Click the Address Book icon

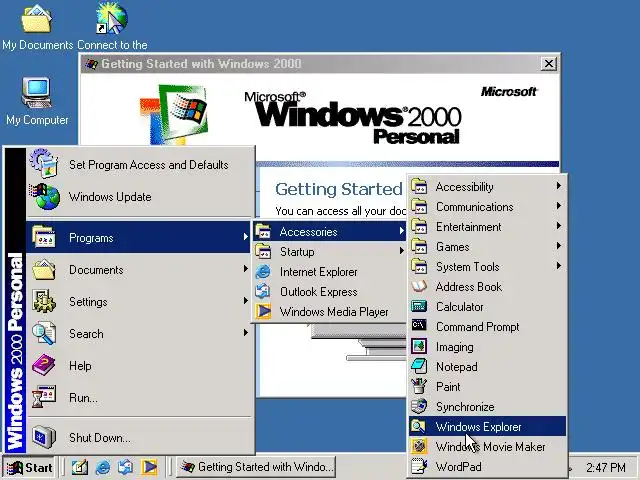tap(419, 287)
